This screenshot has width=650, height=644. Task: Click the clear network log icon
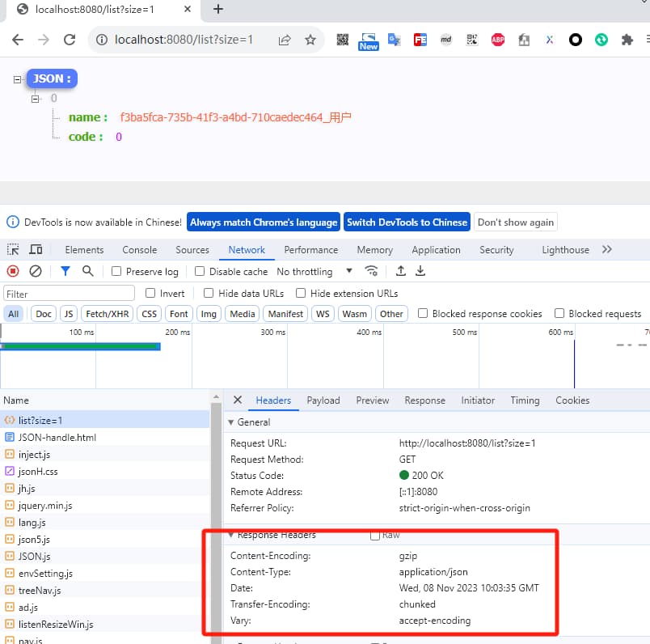click(x=36, y=272)
